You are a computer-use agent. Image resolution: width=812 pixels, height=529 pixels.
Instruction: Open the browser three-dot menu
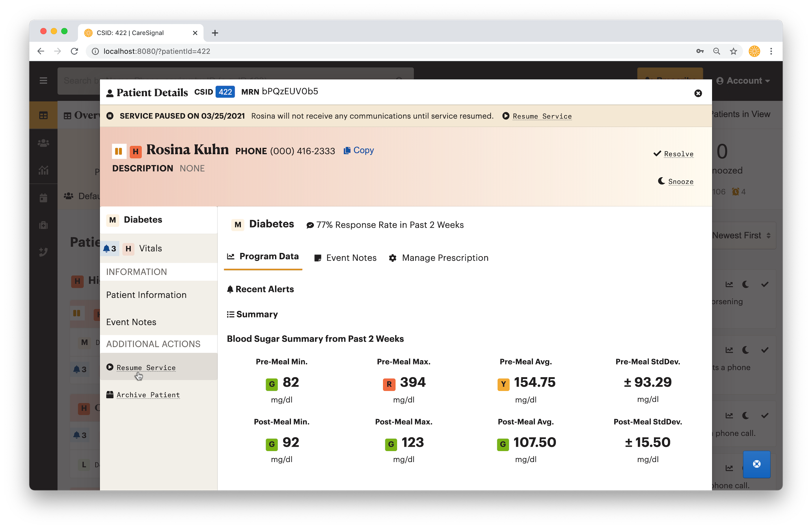pos(771,51)
